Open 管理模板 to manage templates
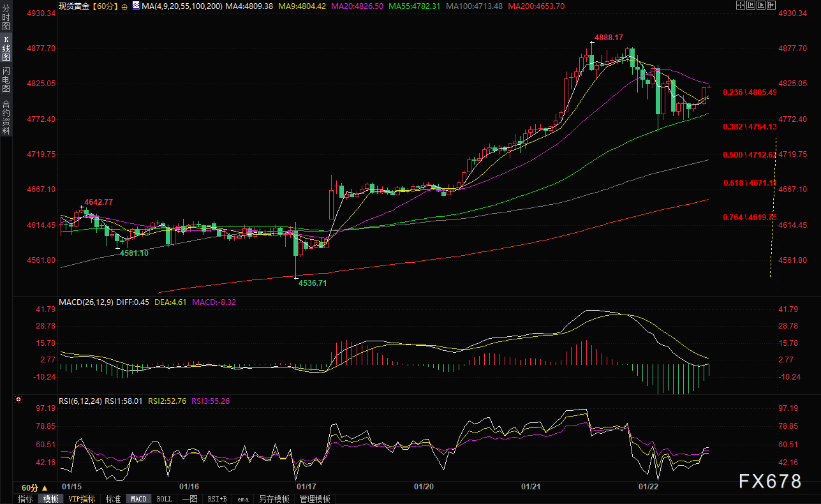Image resolution: width=821 pixels, height=504 pixels. tap(315, 499)
